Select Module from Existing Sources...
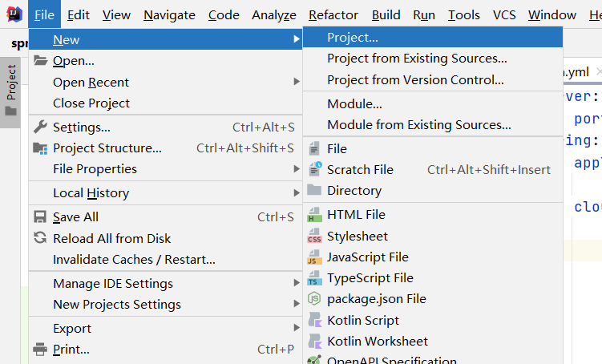Image resolution: width=602 pixels, height=364 pixels. pos(433,125)
